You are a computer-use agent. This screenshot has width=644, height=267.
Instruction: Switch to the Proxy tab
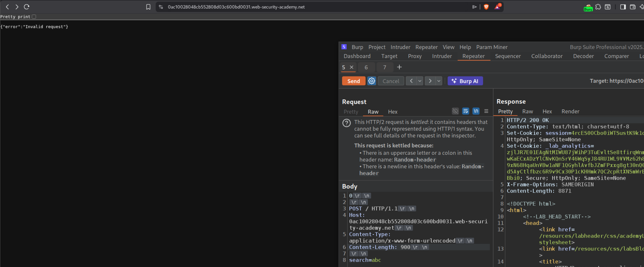point(415,56)
